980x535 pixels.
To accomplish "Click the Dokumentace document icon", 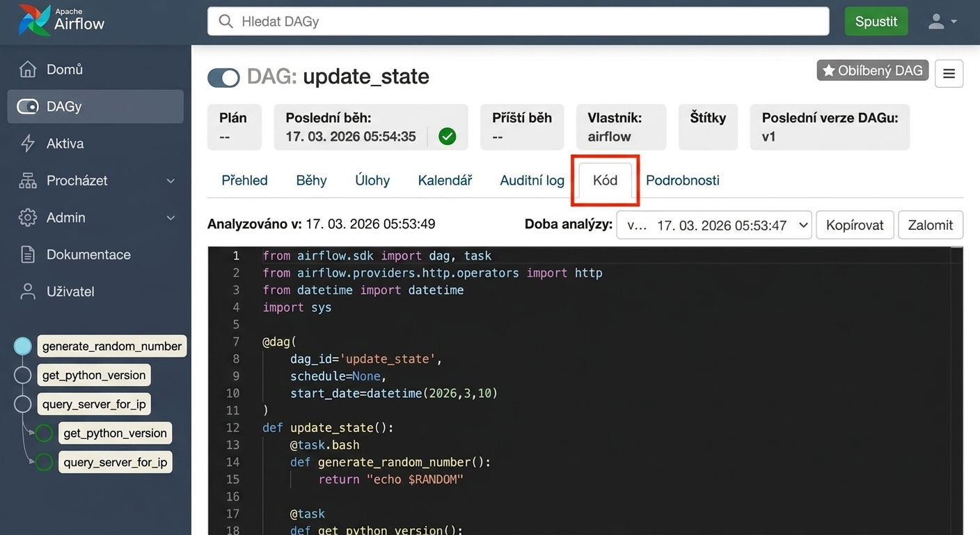I will (28, 254).
